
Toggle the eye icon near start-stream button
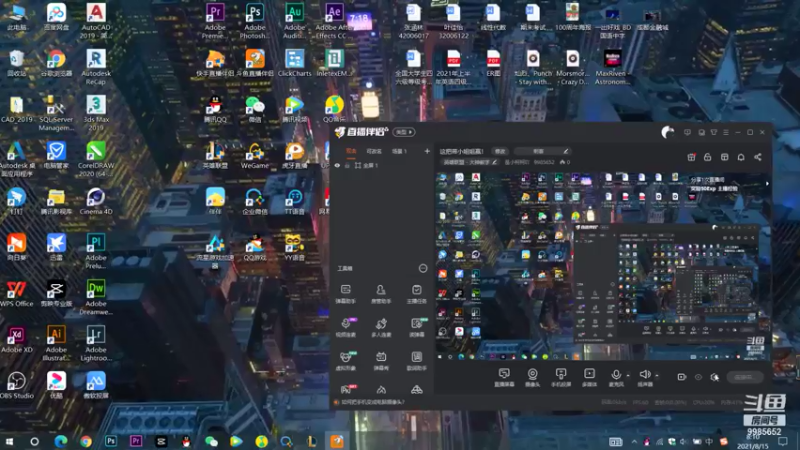pyautogui.click(x=698, y=377)
